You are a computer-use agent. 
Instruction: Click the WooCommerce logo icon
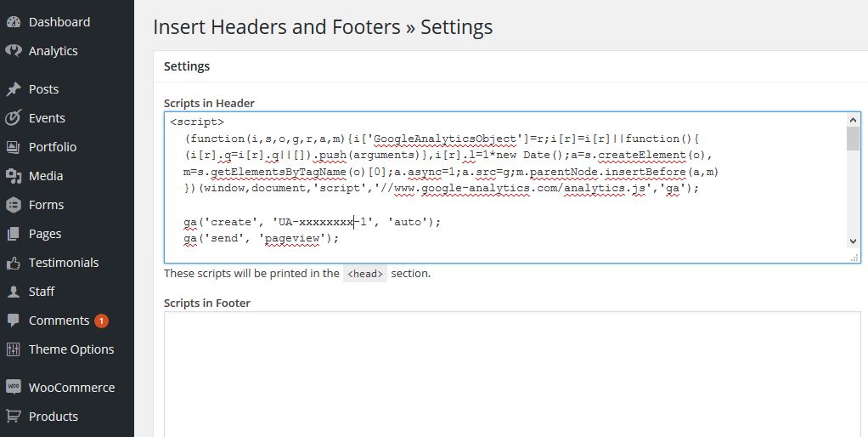point(14,387)
